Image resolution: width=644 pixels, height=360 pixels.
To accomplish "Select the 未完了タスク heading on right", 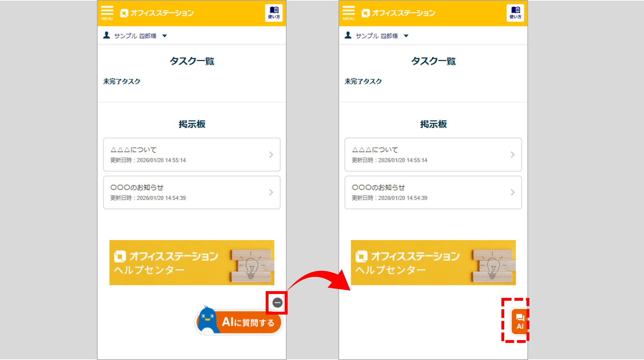I will (363, 81).
